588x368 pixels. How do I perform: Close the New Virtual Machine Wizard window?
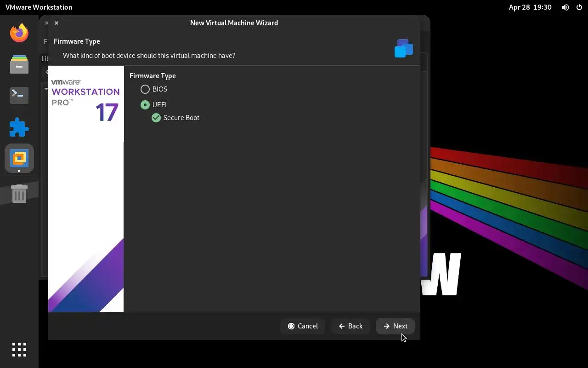(57, 23)
